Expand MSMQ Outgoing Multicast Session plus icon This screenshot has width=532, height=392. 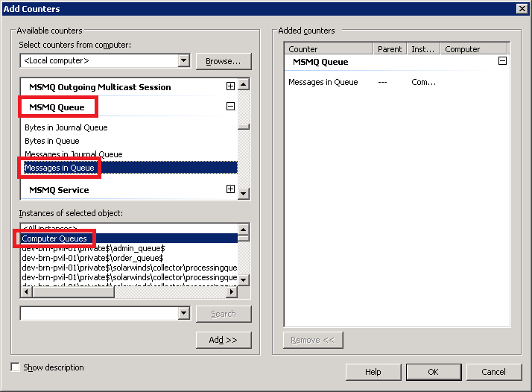click(x=230, y=86)
